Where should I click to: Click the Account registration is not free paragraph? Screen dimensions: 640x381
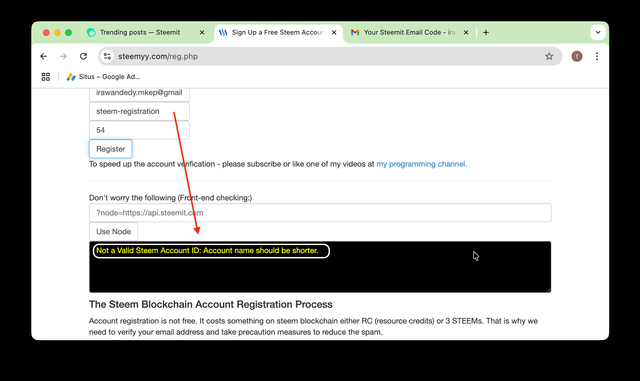pyautogui.click(x=313, y=326)
